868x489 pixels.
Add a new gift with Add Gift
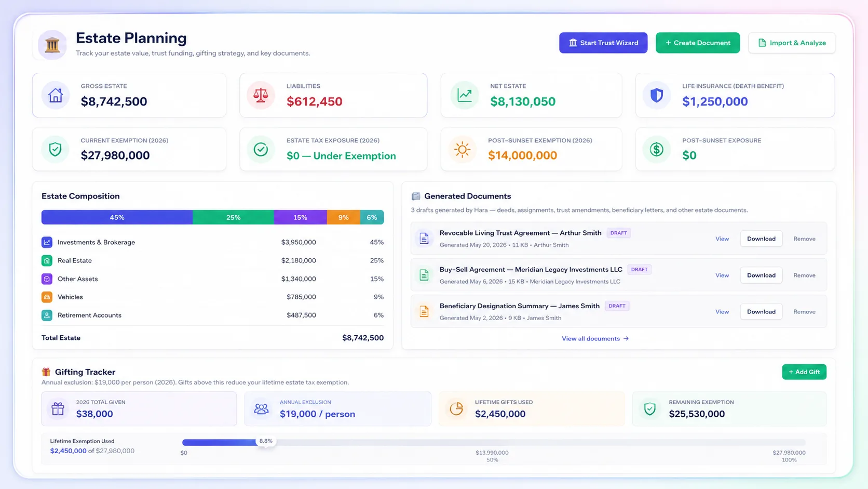tap(804, 372)
